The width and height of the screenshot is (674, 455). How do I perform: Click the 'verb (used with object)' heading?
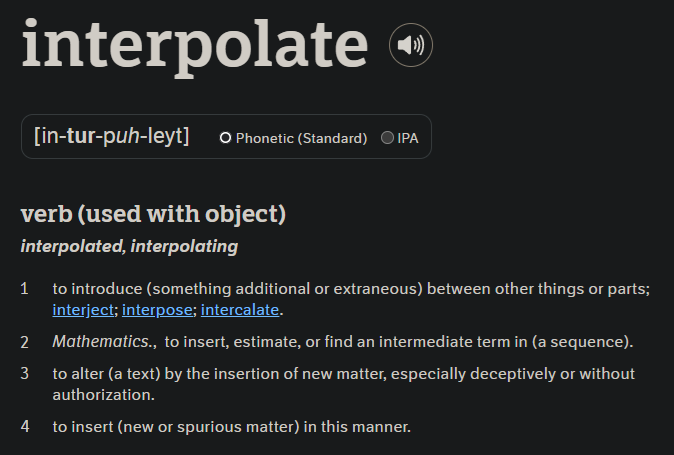click(153, 213)
